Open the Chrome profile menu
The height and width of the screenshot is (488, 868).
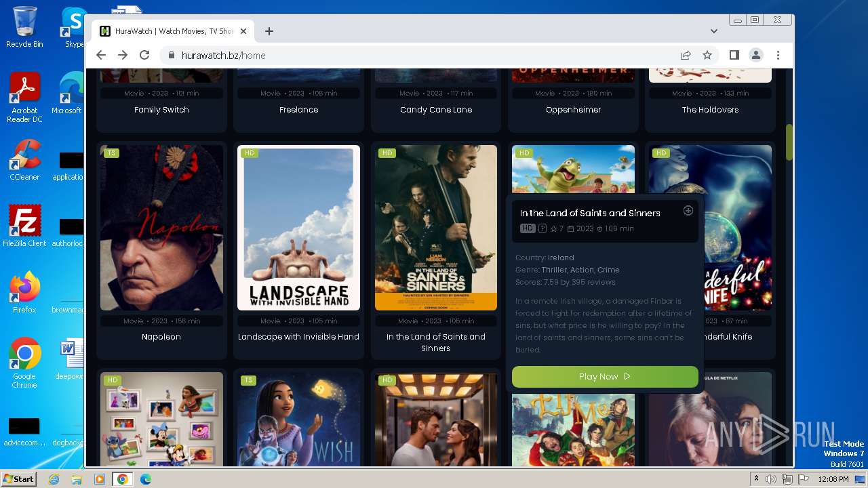coord(756,55)
